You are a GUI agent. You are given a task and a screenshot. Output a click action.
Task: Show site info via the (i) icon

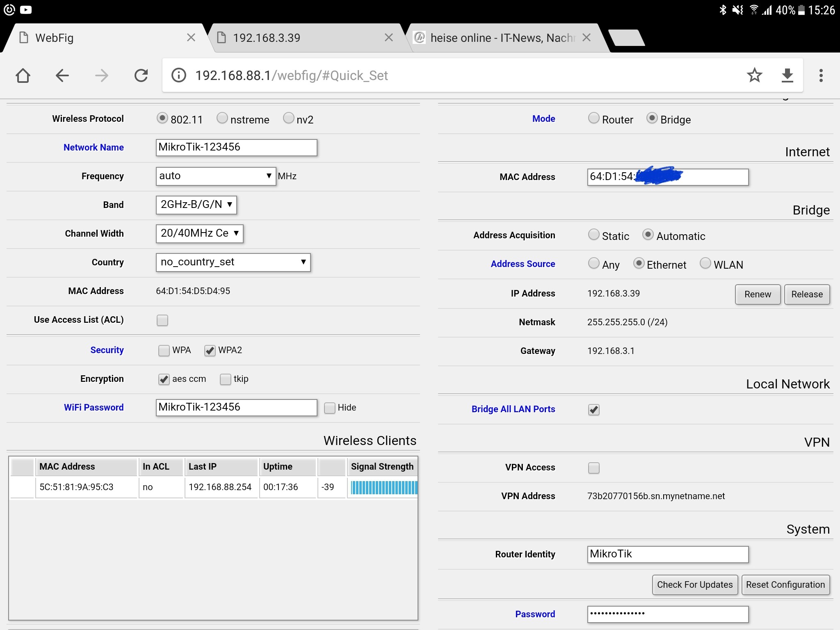(x=179, y=75)
